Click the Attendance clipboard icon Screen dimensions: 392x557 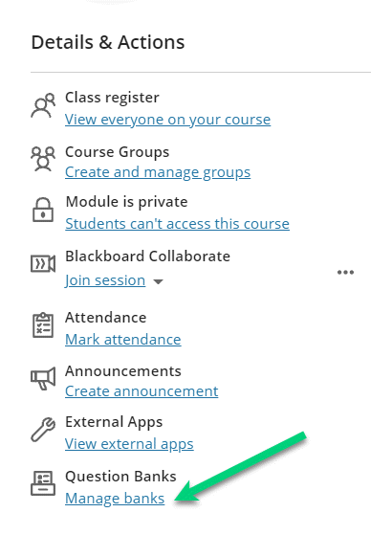(x=43, y=325)
